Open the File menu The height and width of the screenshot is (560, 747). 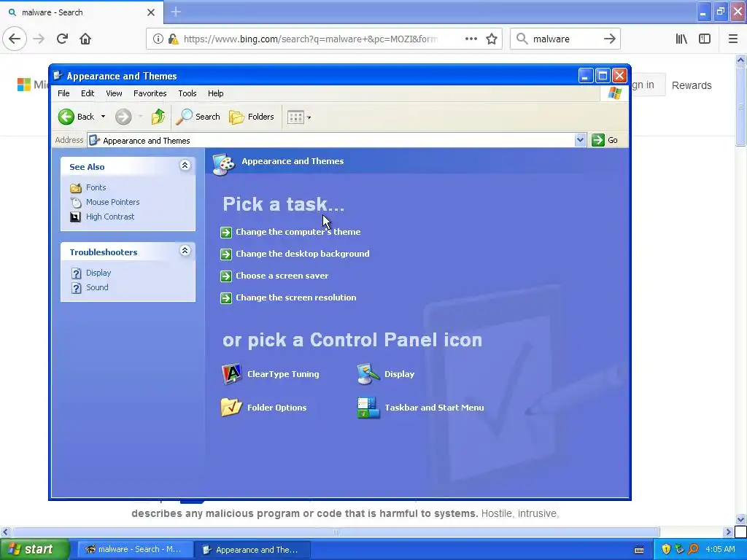click(x=63, y=93)
